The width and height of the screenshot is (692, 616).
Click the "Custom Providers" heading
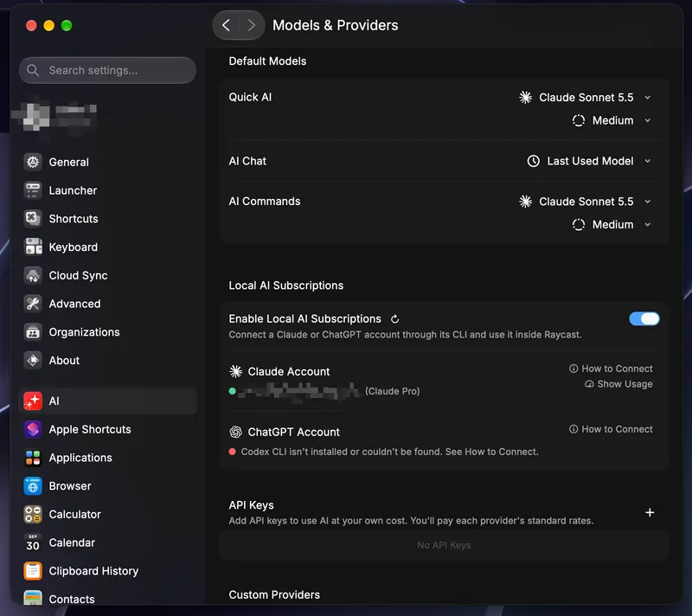coord(274,595)
